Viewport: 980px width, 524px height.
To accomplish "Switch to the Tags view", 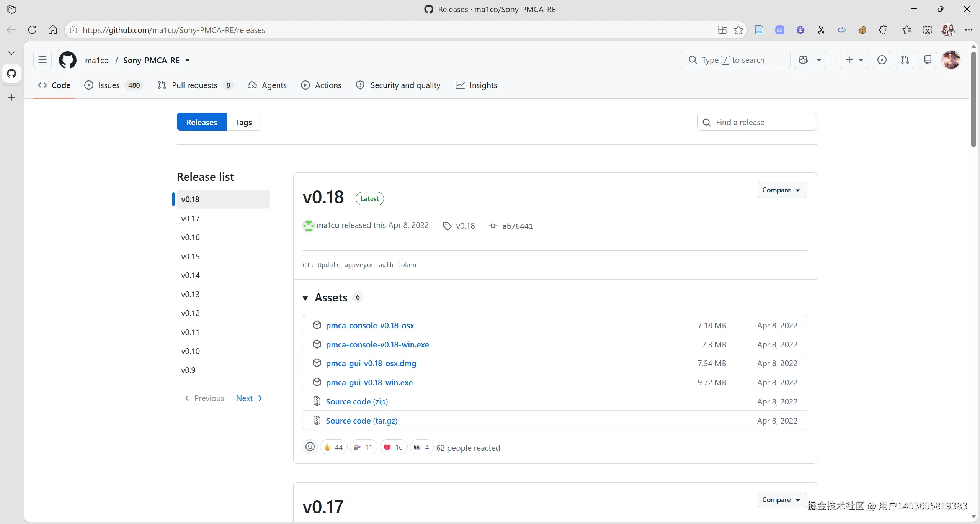I will 243,122.
